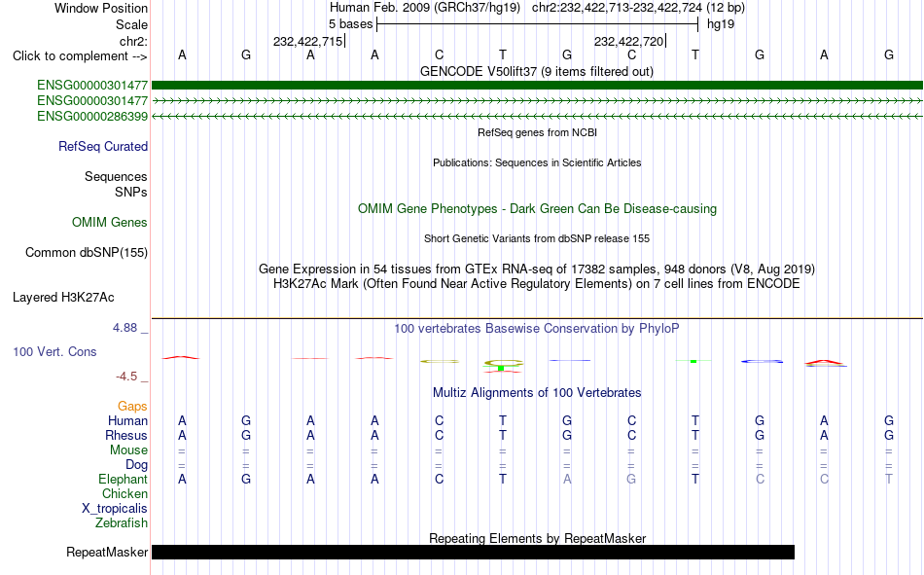Screen dimensions: 924x575
Task: Click the Elephant species label
Action: [x=123, y=479]
